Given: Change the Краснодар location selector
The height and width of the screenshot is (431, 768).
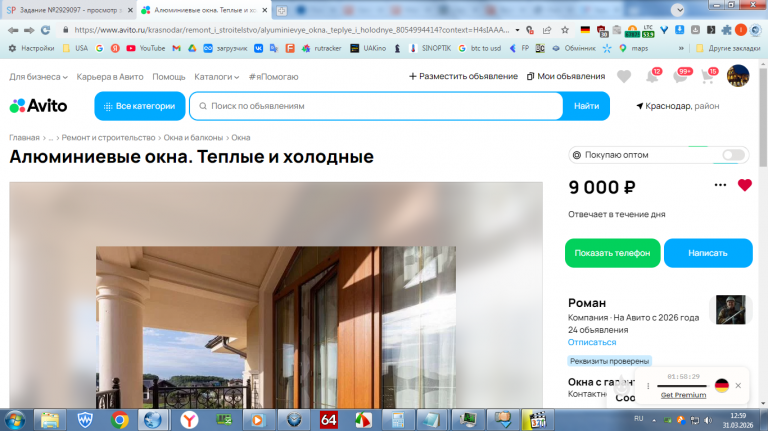Looking at the screenshot, I should tap(677, 106).
